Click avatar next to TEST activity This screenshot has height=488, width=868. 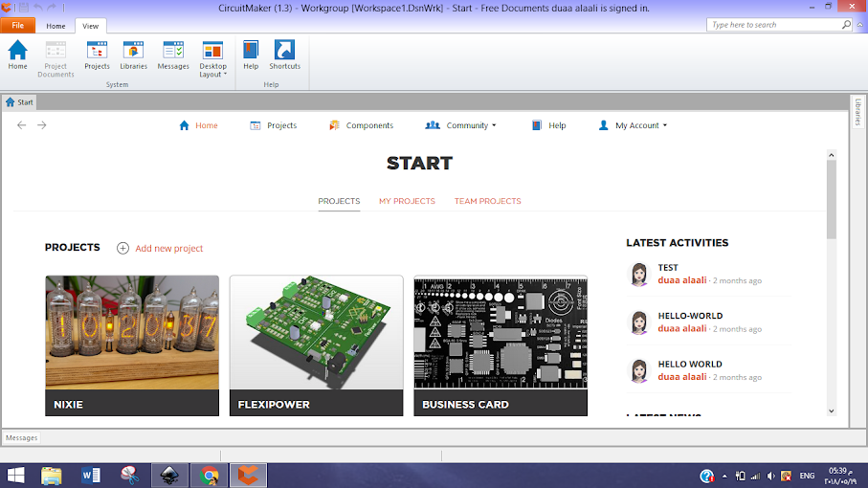[639, 275]
